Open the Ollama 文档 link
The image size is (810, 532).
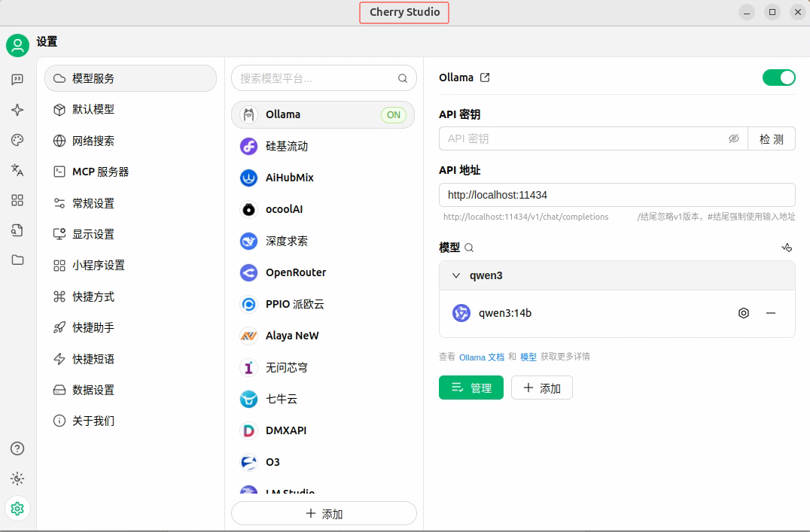[x=482, y=357]
